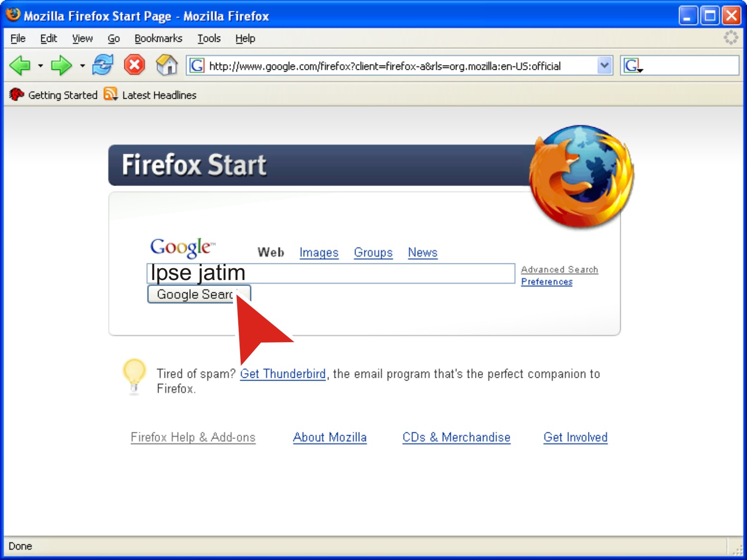This screenshot has width=747, height=560.
Task: Click the Done status bar text
Action: (20, 546)
